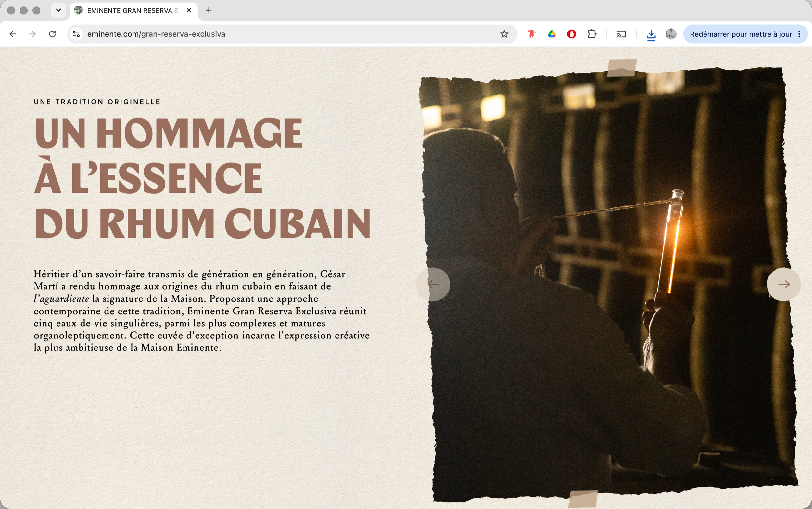Image resolution: width=812 pixels, height=509 pixels.
Task: Click Redémarrer pour mettre à jour
Action: point(741,34)
